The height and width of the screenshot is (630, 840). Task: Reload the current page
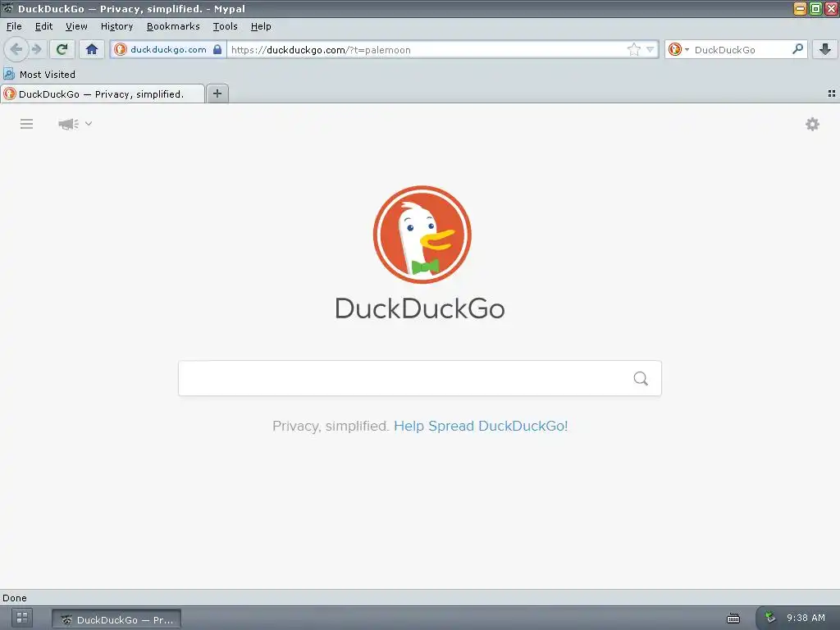(x=62, y=49)
